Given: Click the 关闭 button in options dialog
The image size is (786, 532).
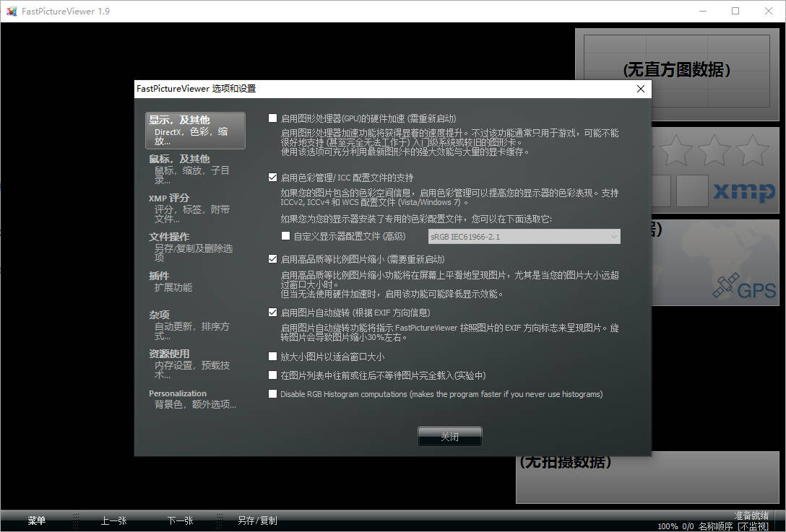Looking at the screenshot, I should pos(449,436).
